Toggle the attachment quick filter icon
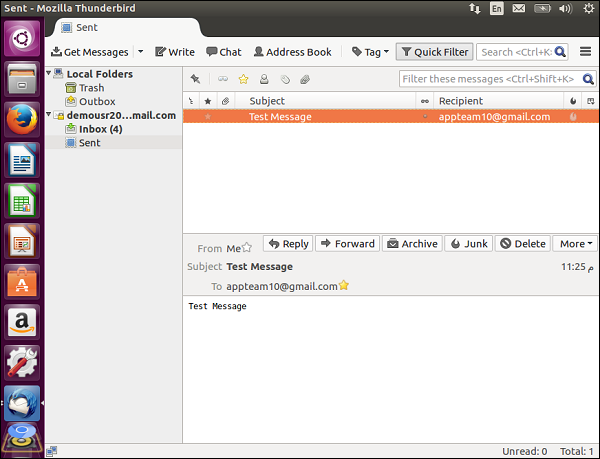The image size is (600, 459). [x=305, y=79]
